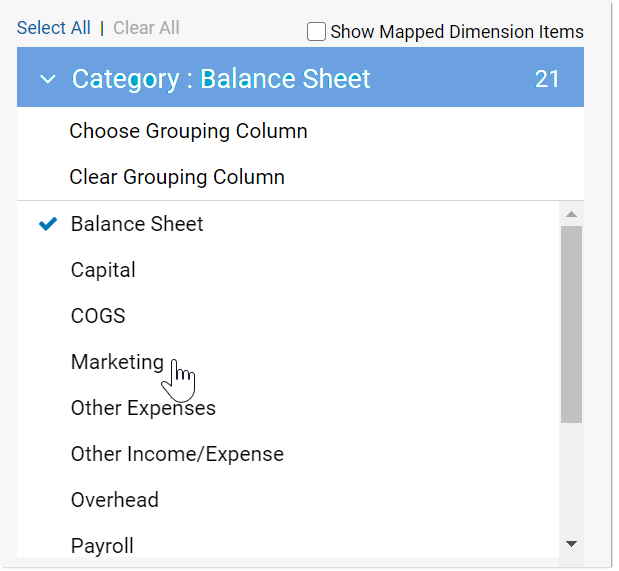Select Payroll in the list
The width and height of the screenshot is (619, 571).
coord(102,545)
